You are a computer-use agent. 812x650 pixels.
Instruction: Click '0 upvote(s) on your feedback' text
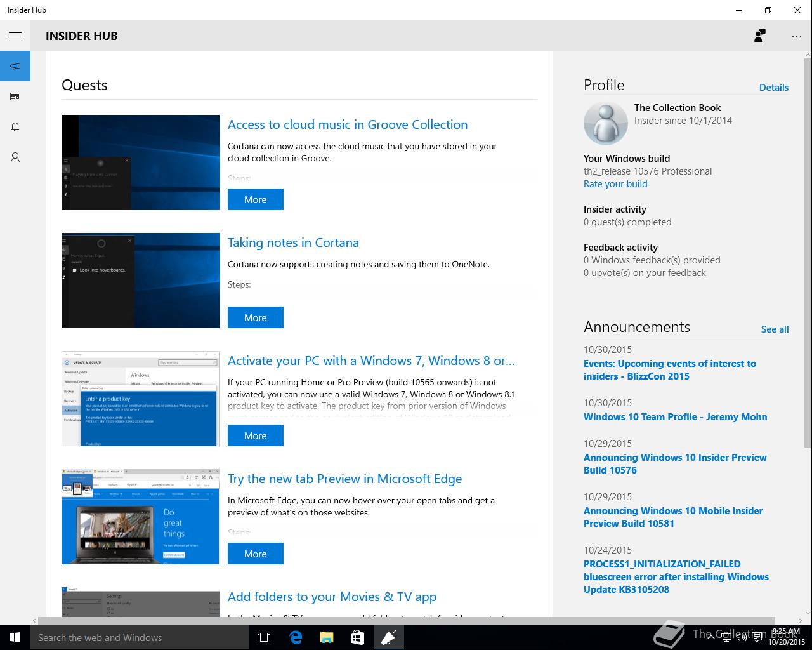645,273
